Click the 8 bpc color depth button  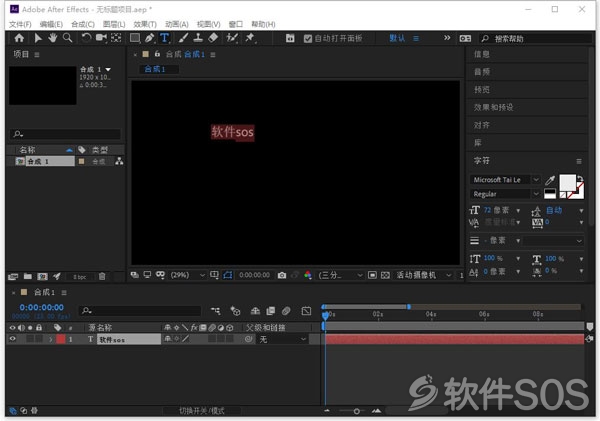(x=80, y=277)
